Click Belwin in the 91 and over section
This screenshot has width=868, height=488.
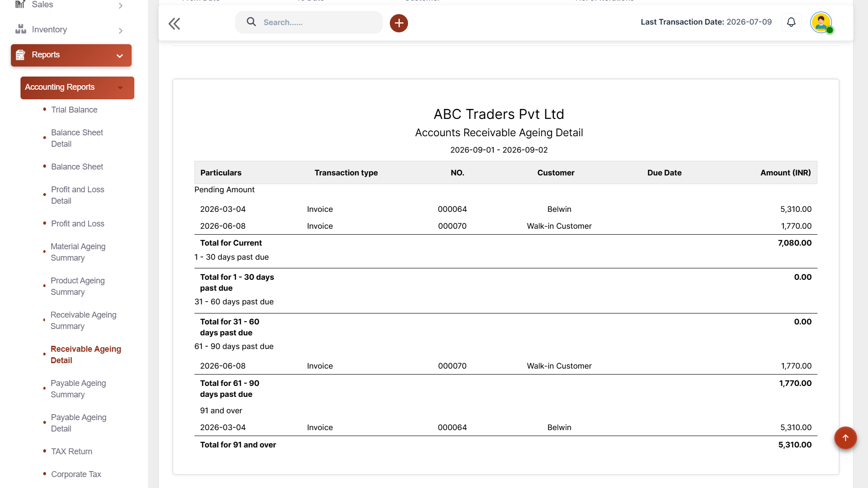pyautogui.click(x=559, y=427)
